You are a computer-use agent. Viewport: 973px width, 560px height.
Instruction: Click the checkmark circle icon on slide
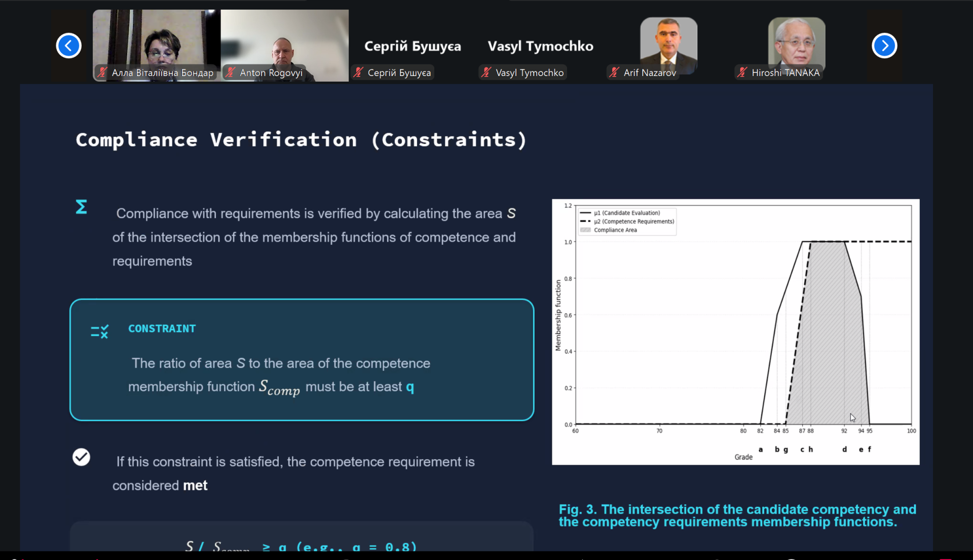coord(81,457)
